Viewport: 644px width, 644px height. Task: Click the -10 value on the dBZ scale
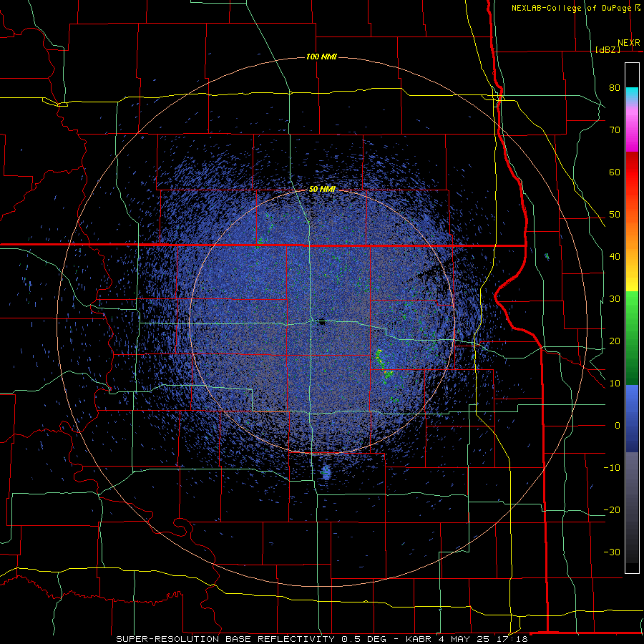click(612, 468)
